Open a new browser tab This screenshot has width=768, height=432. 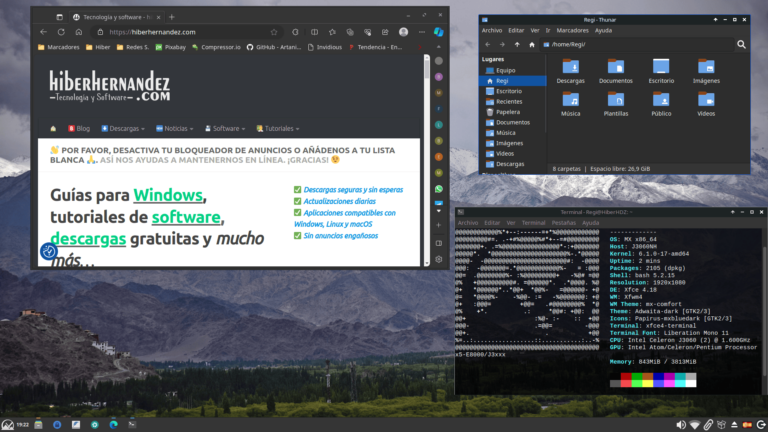(171, 17)
